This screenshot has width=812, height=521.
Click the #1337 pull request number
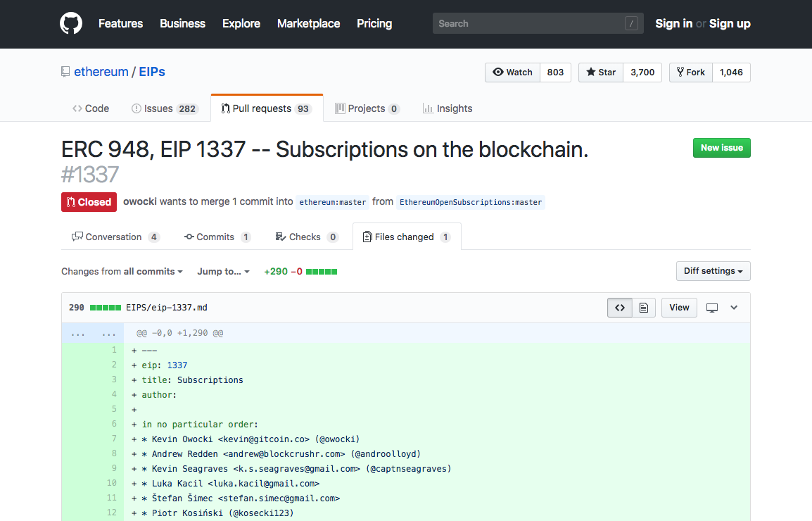point(90,174)
